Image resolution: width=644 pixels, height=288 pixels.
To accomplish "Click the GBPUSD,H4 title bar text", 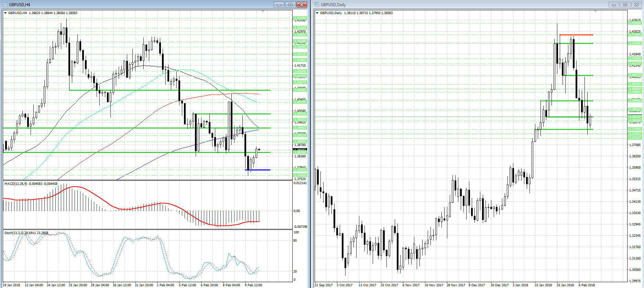I will tap(20, 5).
